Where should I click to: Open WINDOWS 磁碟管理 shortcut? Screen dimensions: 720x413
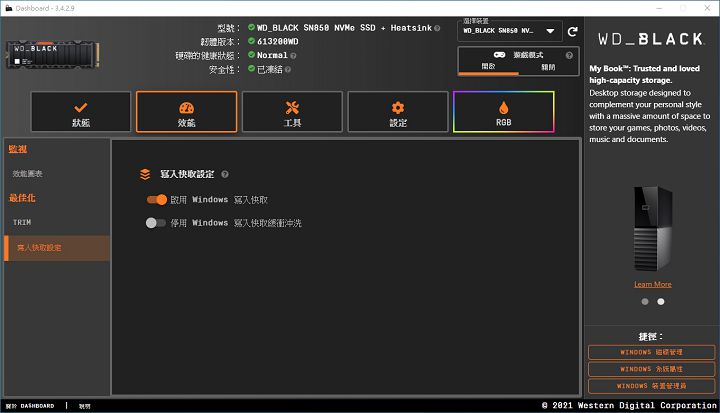651,352
